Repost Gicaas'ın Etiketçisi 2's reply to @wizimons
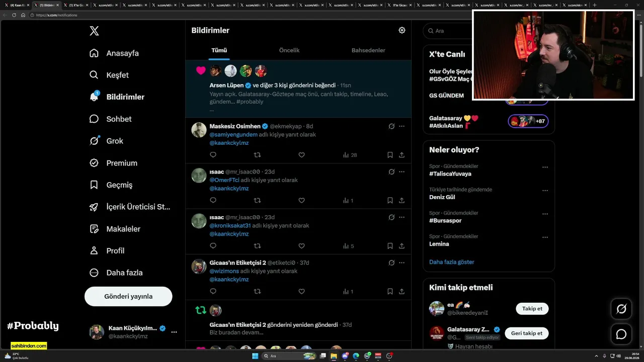 [257, 291]
